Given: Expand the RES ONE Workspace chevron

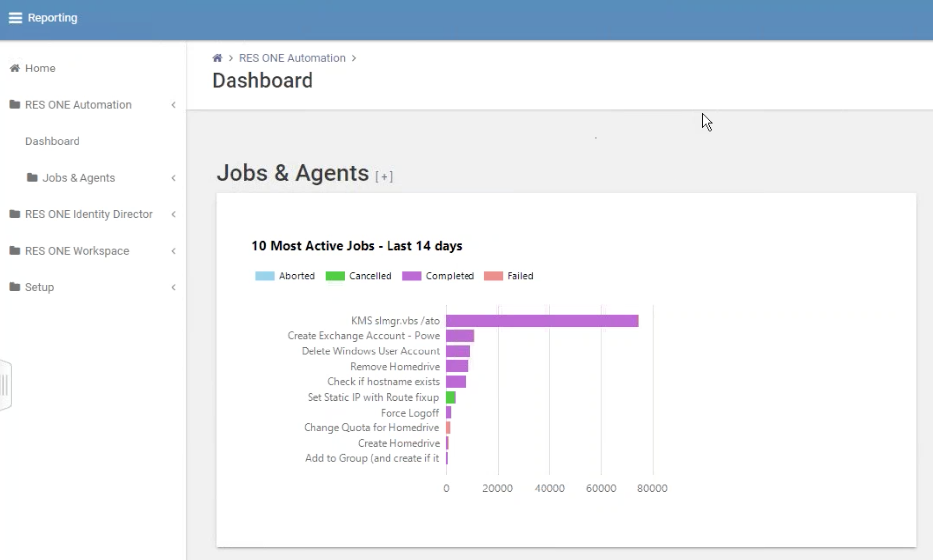Looking at the screenshot, I should coord(173,251).
